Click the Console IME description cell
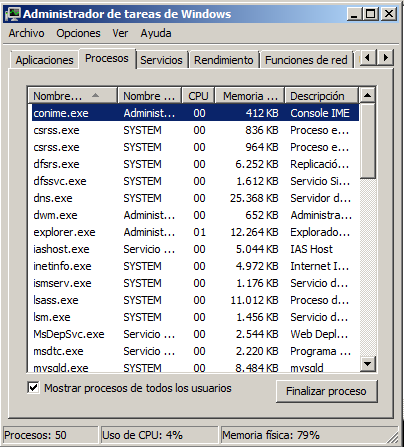 (320, 113)
